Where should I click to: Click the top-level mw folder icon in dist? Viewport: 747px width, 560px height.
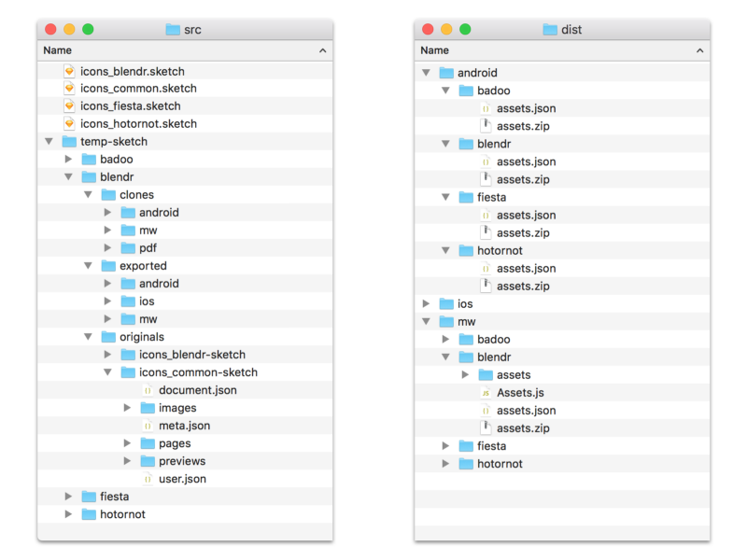click(446, 322)
